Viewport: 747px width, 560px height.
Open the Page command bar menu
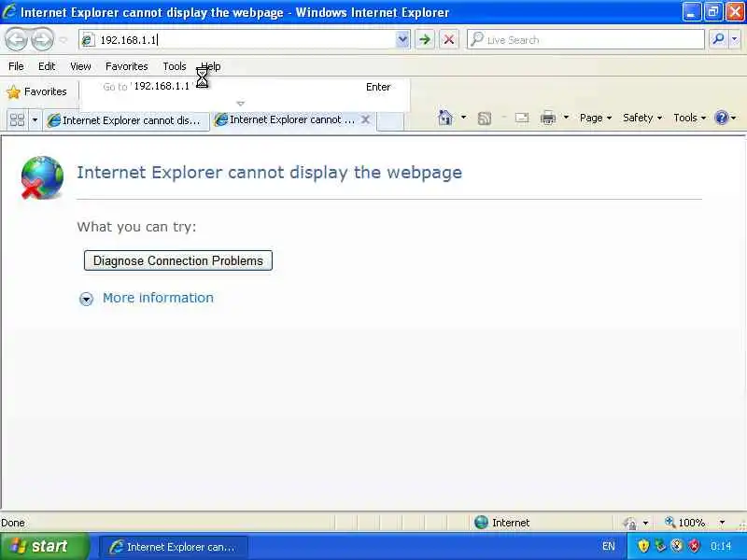(595, 118)
